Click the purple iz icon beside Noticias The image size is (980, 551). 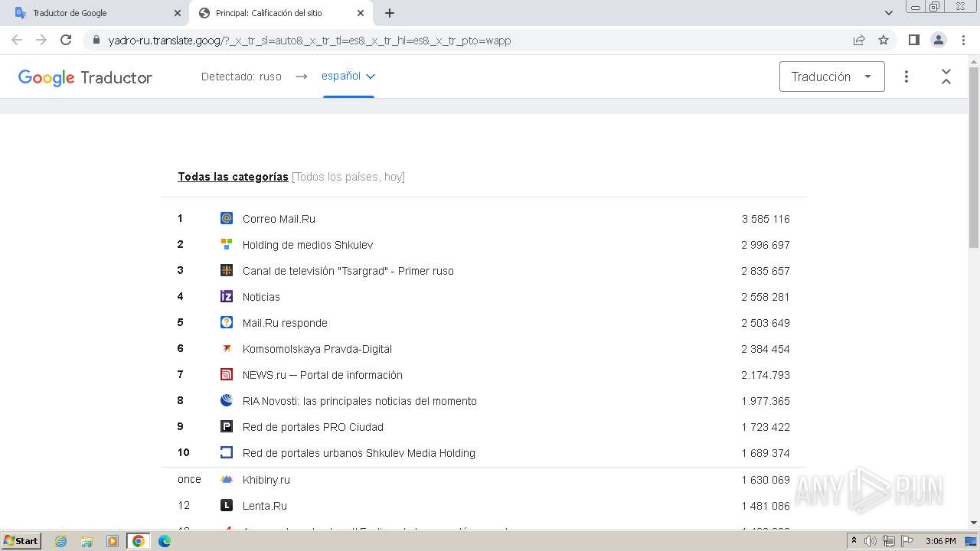227,296
